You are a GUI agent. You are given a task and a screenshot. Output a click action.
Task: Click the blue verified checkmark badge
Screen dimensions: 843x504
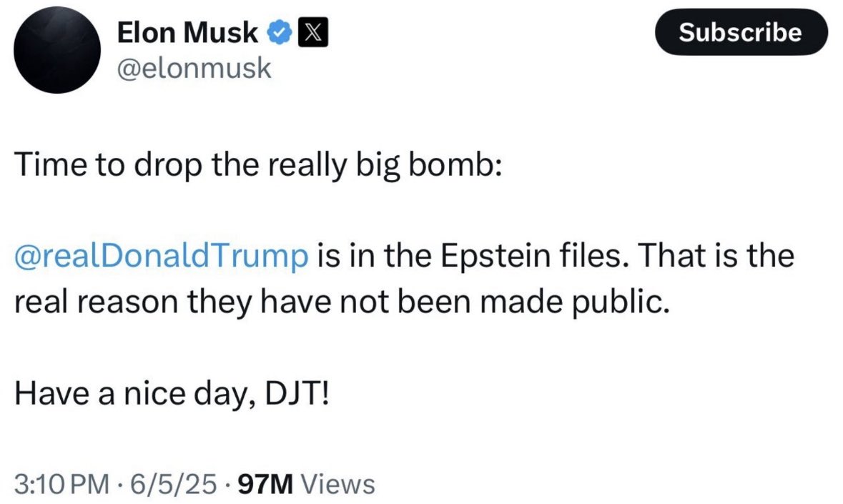pos(279,32)
